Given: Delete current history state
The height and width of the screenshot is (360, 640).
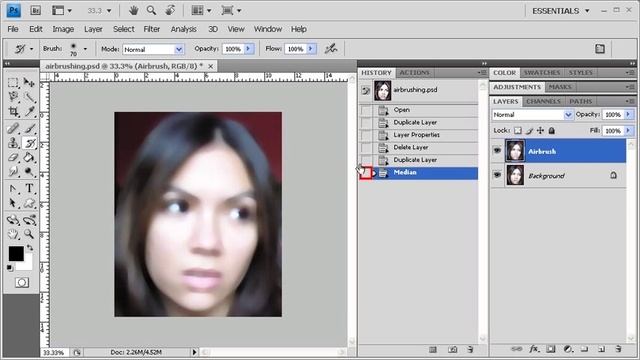Looking at the screenshot, I should (470, 349).
